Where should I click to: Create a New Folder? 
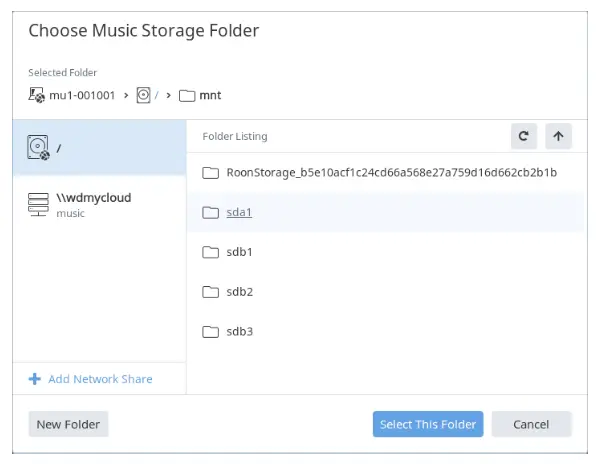[68, 424]
